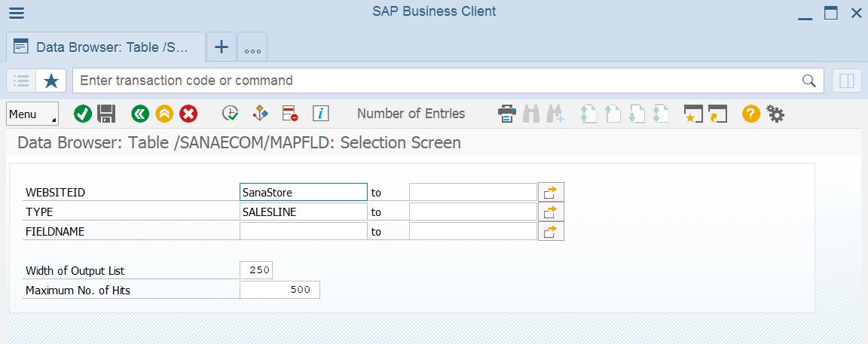The image size is (868, 344).
Task: Click the green Enter checkmark icon
Action: (83, 114)
